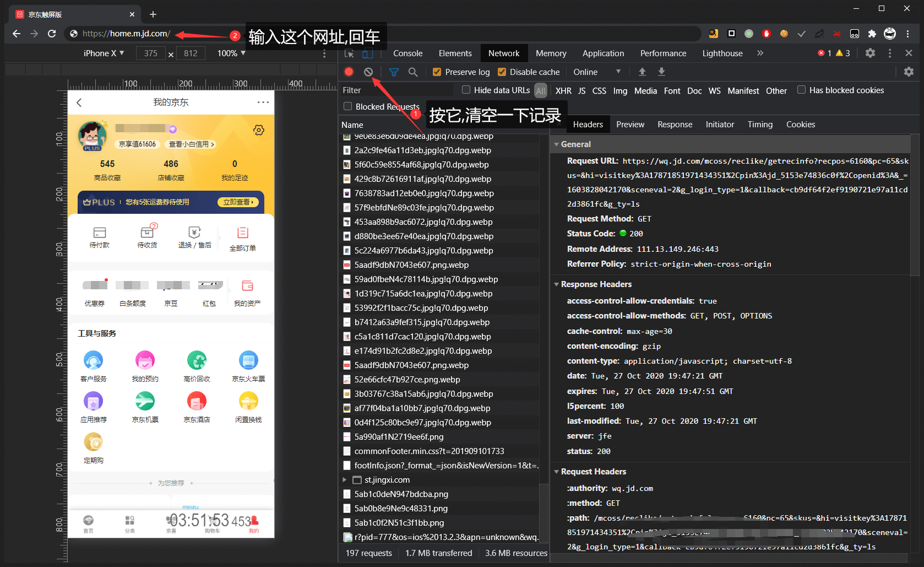This screenshot has width=924, height=567.
Task: Open the 100% zoom dropdown
Action: pos(231,53)
